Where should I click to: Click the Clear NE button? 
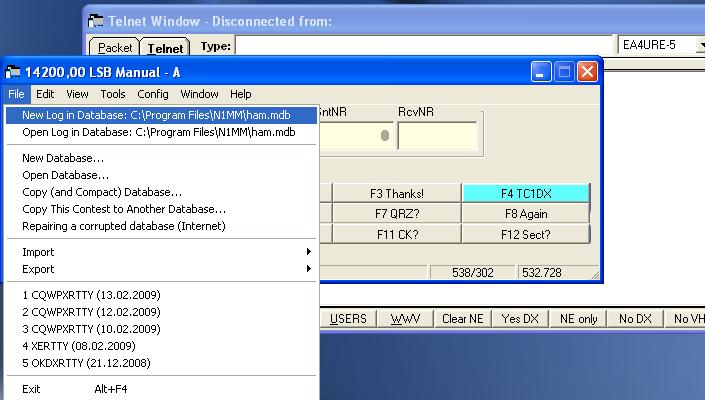[462, 319]
